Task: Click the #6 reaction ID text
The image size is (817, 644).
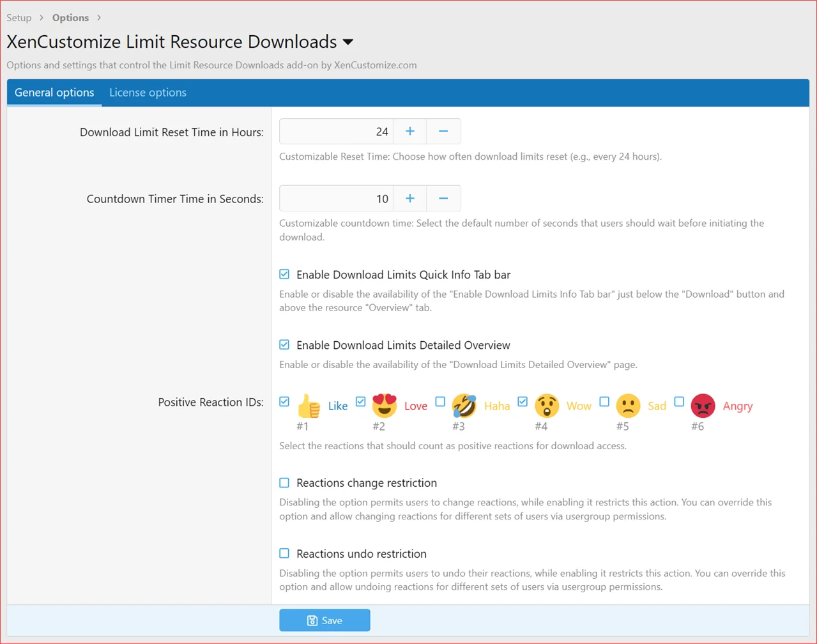Action: point(698,426)
